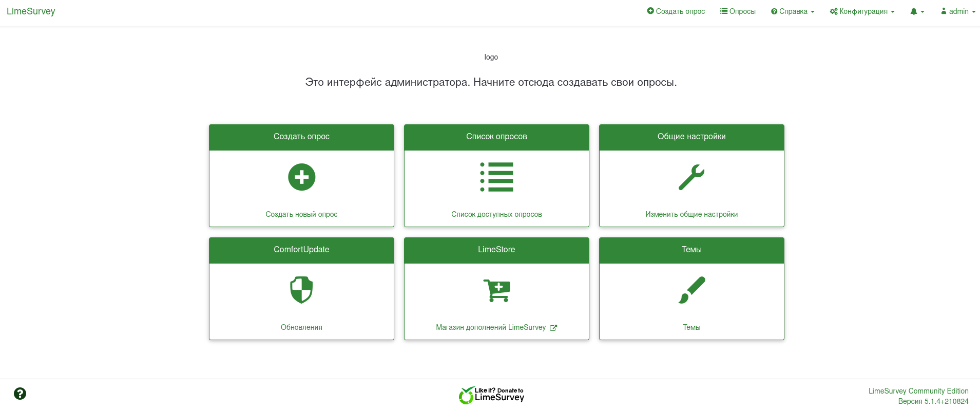Expand the Конфигурация dropdown menu
Screen dimensions: 980x410
(862, 11)
